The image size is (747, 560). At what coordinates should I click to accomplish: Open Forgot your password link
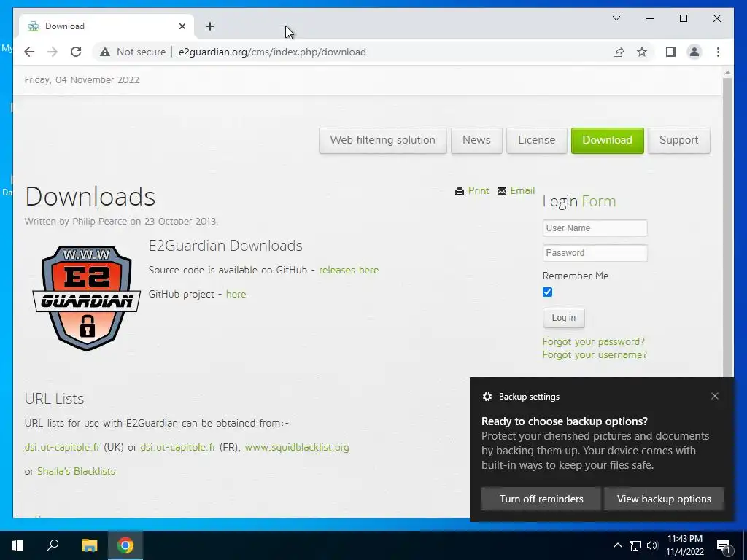(x=593, y=341)
